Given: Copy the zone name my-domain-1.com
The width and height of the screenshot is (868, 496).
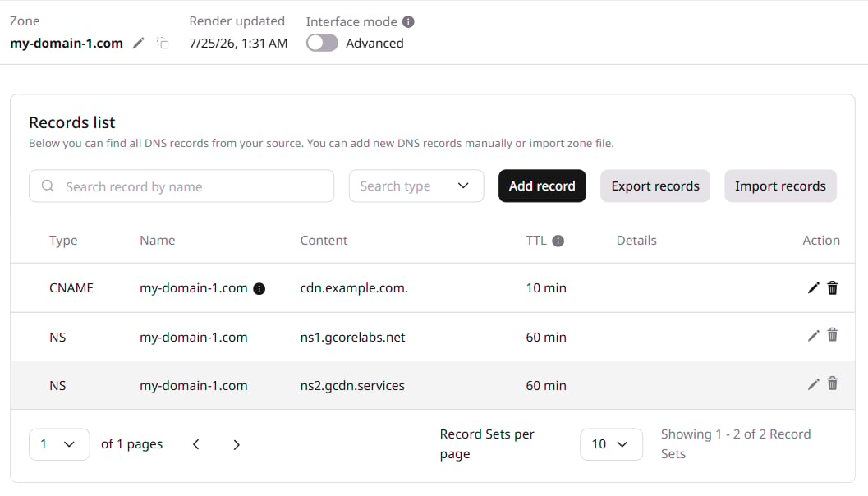Looking at the screenshot, I should pos(163,43).
